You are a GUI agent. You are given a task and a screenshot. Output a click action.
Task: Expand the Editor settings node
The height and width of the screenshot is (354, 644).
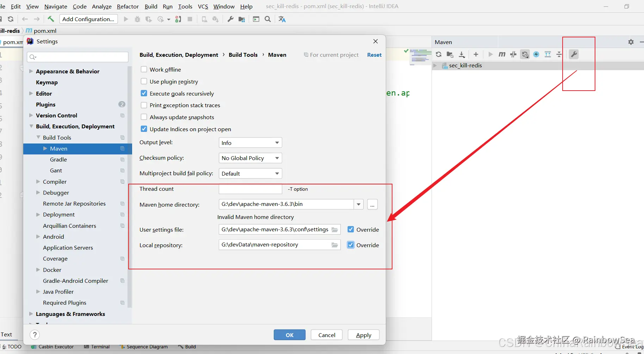point(31,93)
